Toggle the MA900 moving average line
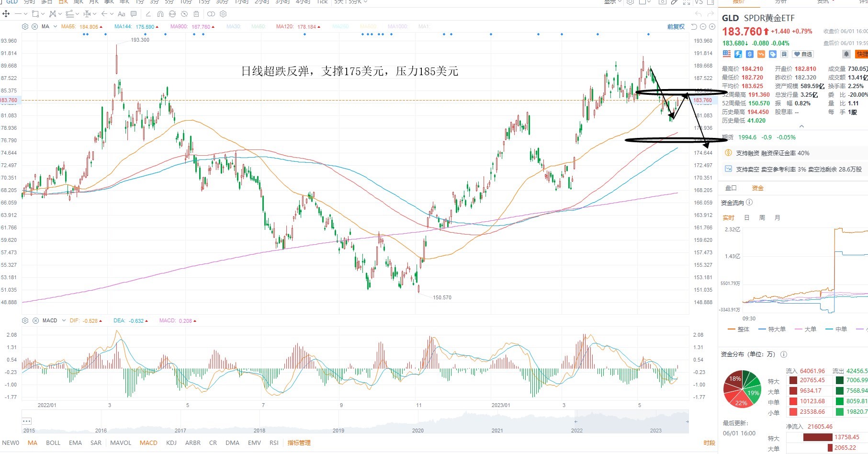Viewport: 868px width, 454px height. [x=192, y=27]
